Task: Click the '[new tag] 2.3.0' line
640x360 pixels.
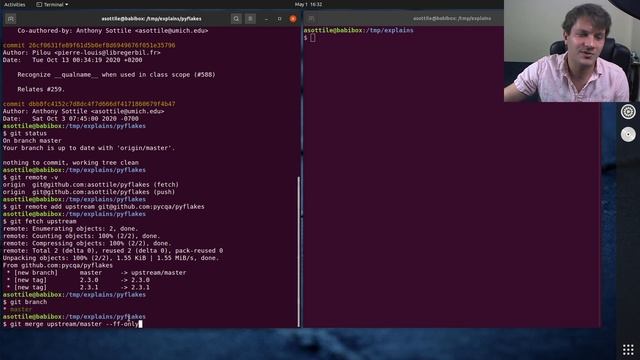Action: click(x=78, y=280)
